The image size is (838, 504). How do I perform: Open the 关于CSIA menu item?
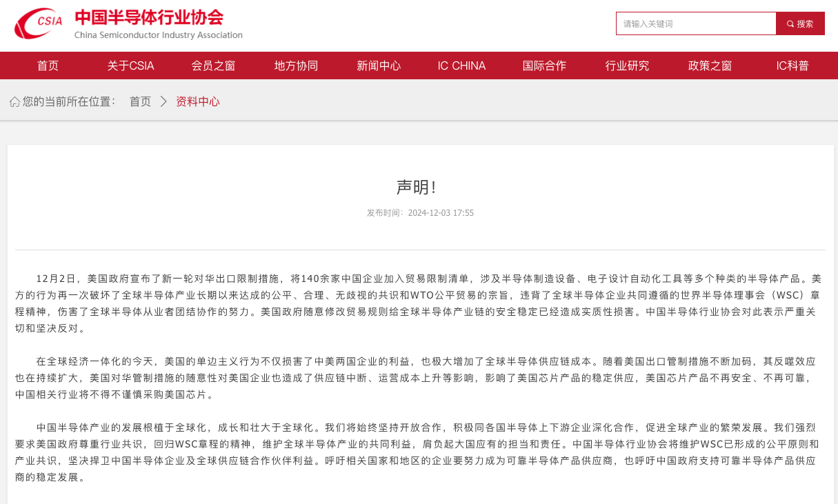[x=130, y=65]
